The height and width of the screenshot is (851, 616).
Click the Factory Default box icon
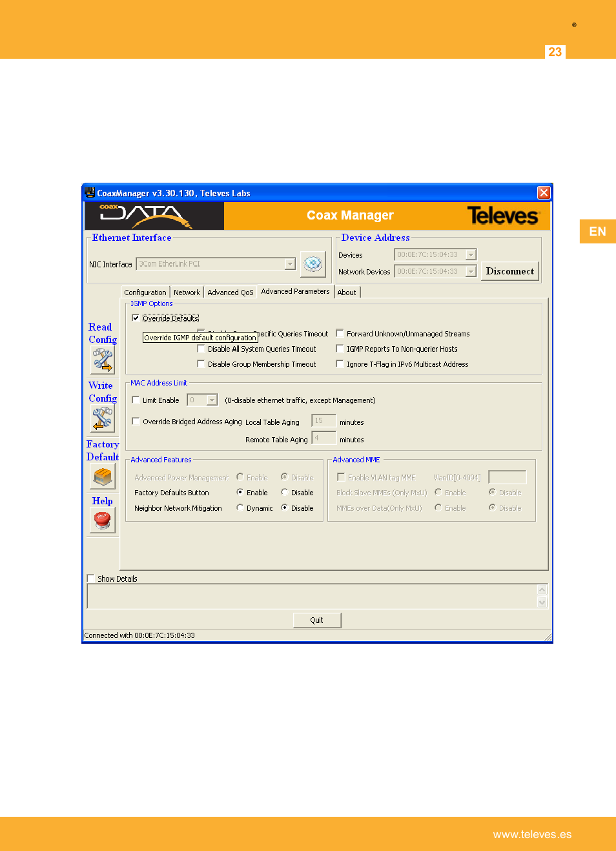[x=103, y=477]
